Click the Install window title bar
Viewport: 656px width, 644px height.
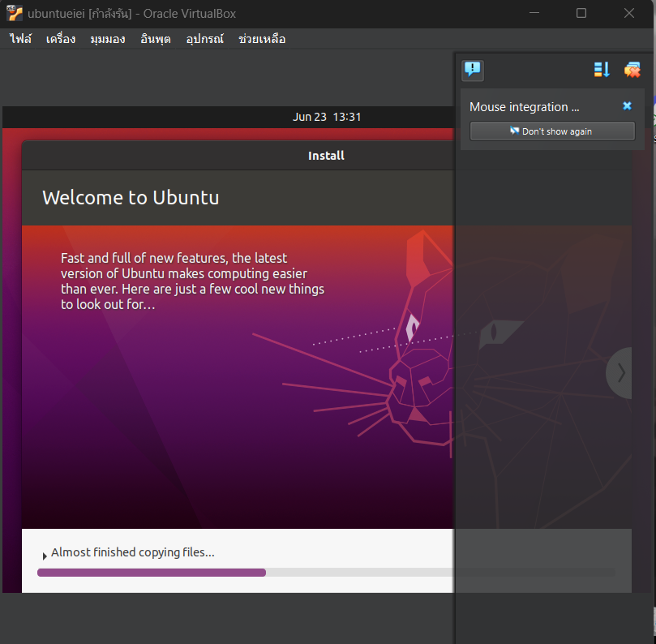click(x=243, y=156)
